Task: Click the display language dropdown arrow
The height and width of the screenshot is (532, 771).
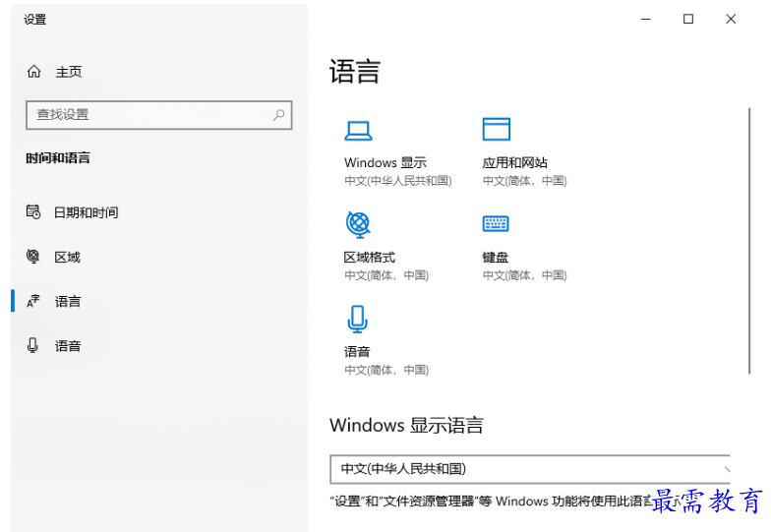Action: [x=726, y=469]
